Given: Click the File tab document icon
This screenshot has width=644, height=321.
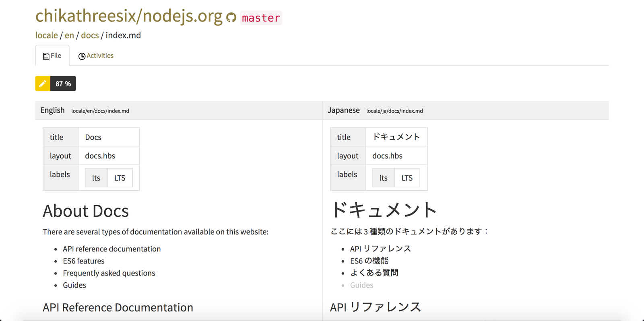Looking at the screenshot, I should coord(46,56).
